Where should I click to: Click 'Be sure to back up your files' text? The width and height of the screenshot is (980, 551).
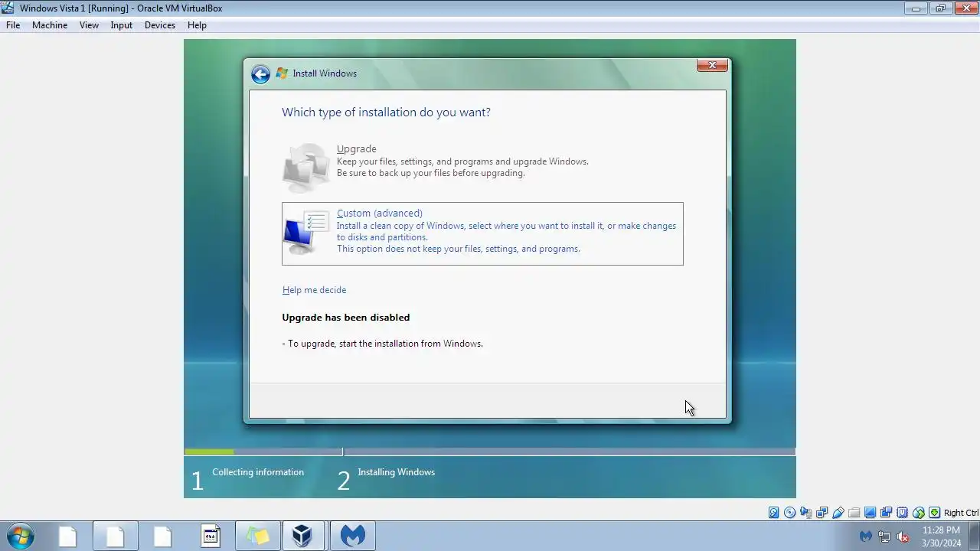click(431, 173)
